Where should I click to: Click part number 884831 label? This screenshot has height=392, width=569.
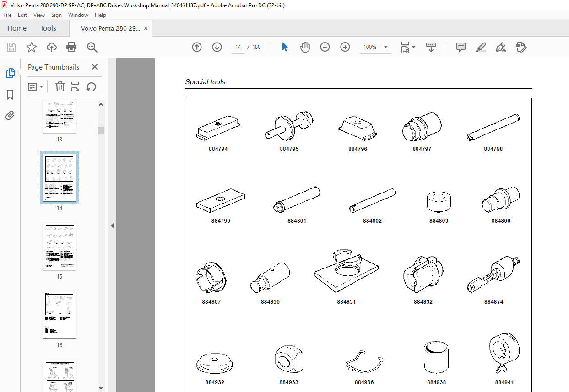[346, 302]
